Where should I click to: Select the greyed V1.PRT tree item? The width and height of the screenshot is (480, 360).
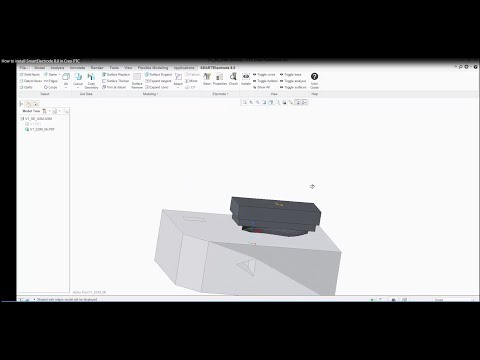click(x=33, y=124)
